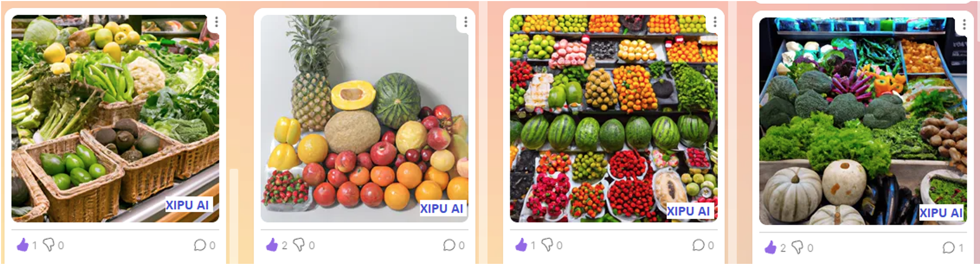Open the green vegetables in baskets image
This screenshot has width=980, height=266.
115,118
